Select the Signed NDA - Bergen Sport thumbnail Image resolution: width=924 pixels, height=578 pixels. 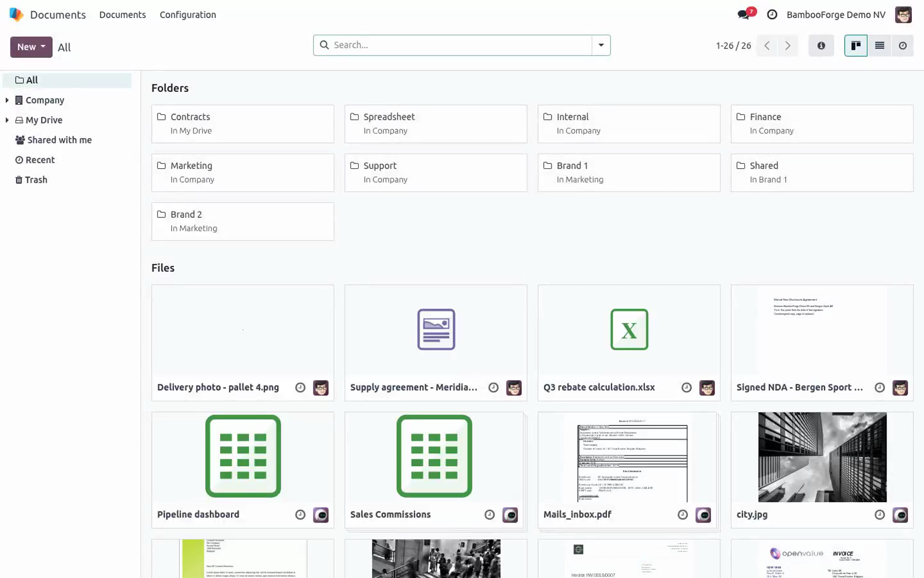(822, 330)
